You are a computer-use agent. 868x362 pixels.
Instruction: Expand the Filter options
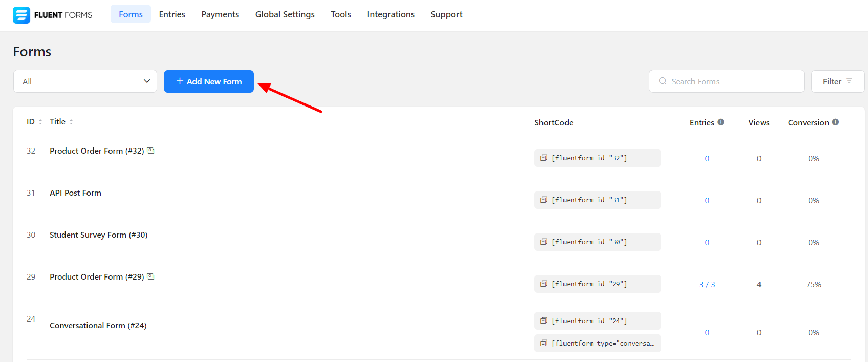(837, 81)
